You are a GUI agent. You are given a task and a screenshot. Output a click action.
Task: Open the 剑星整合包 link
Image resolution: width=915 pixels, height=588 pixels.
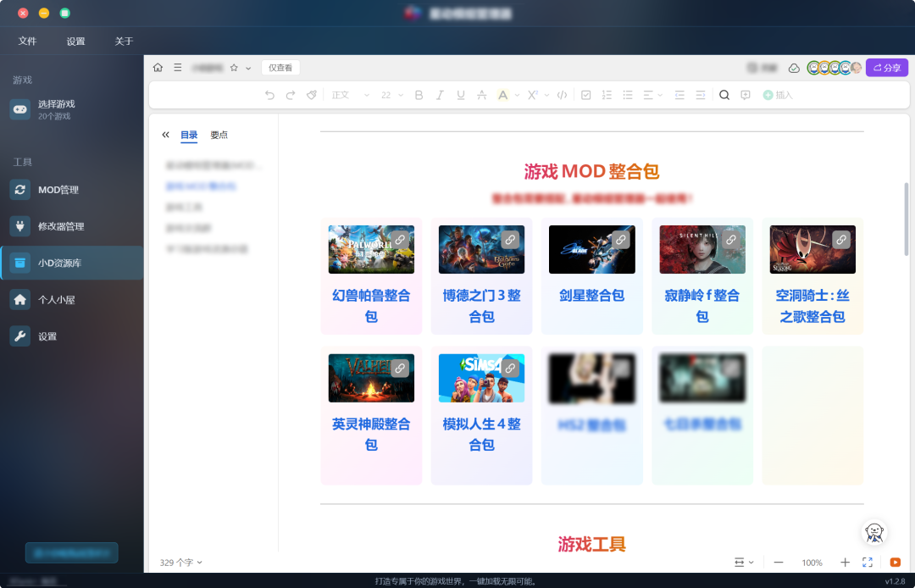(591, 295)
